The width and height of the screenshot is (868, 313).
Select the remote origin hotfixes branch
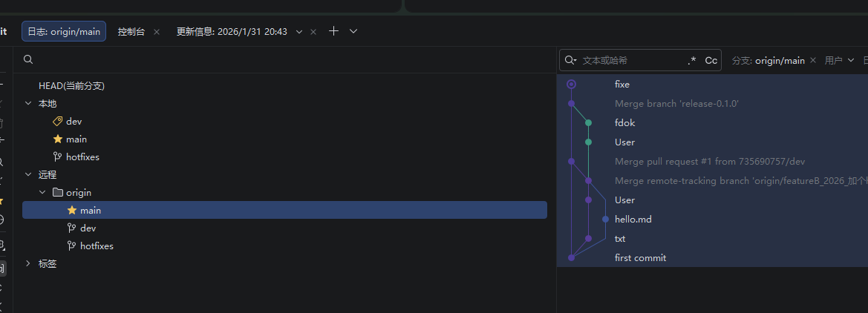pos(97,246)
